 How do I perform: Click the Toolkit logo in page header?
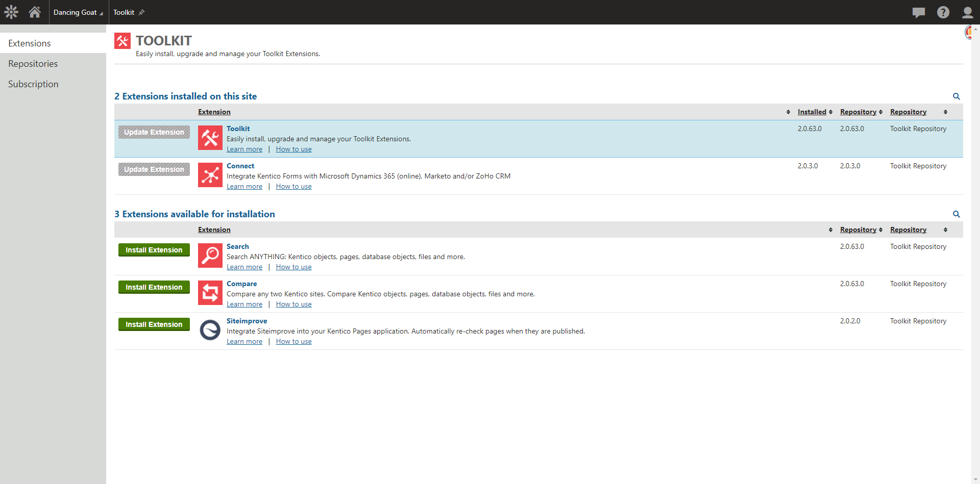click(122, 41)
